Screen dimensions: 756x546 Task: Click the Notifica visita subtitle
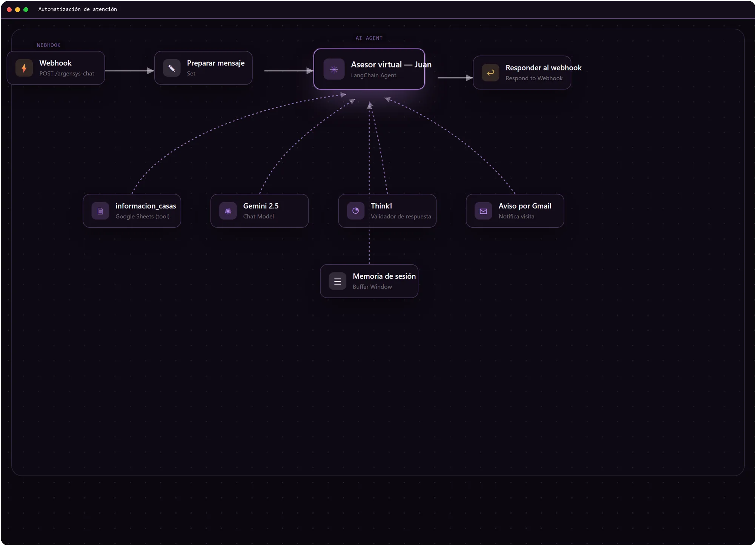(x=516, y=216)
